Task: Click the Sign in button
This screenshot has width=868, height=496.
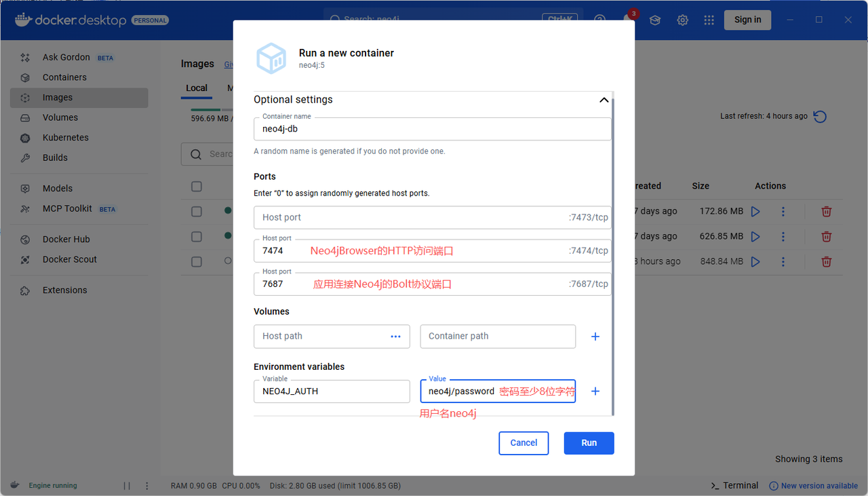Action: tap(748, 20)
